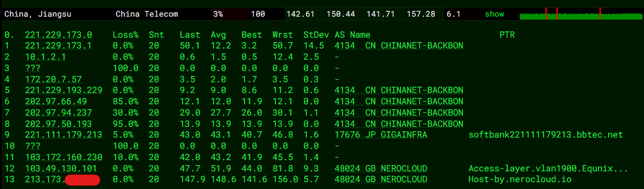Click the green 'show' link in top row
Viewport: 644px width, 189px height.
(x=494, y=14)
